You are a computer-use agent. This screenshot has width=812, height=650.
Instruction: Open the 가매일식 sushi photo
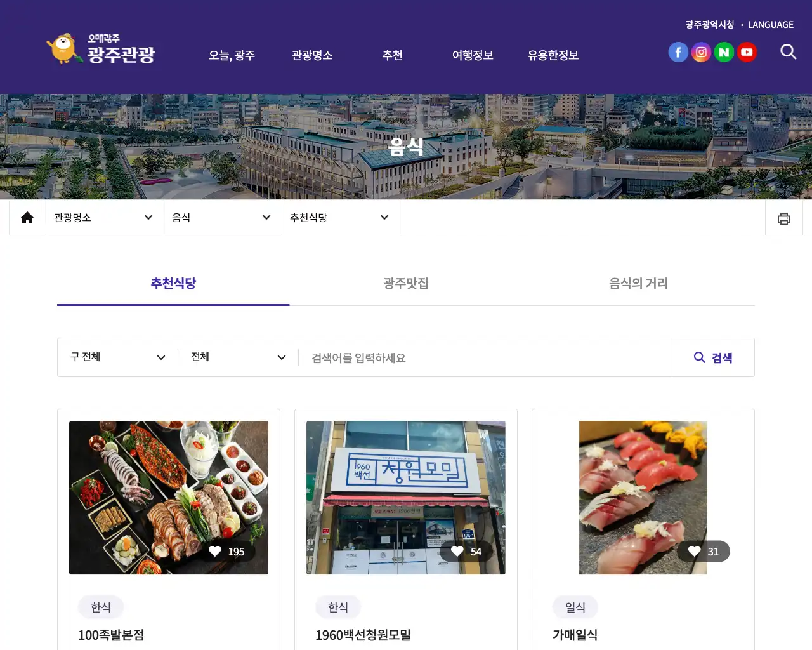643,498
